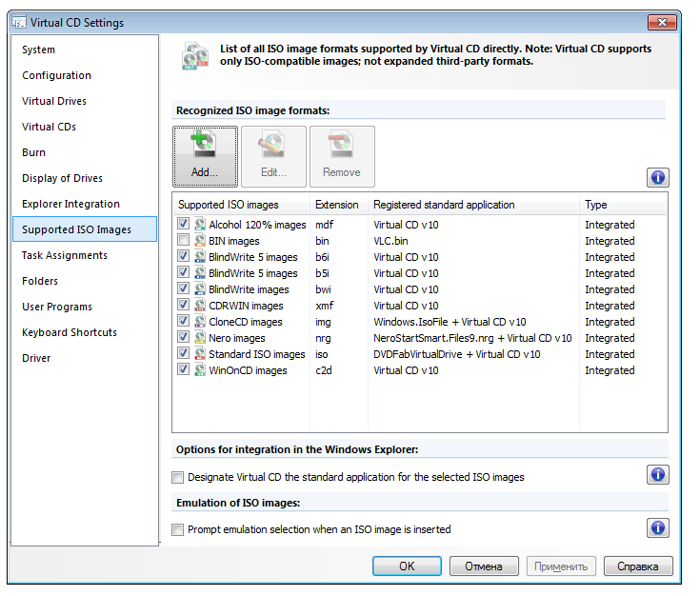Click the mdf extension cell

(x=325, y=225)
